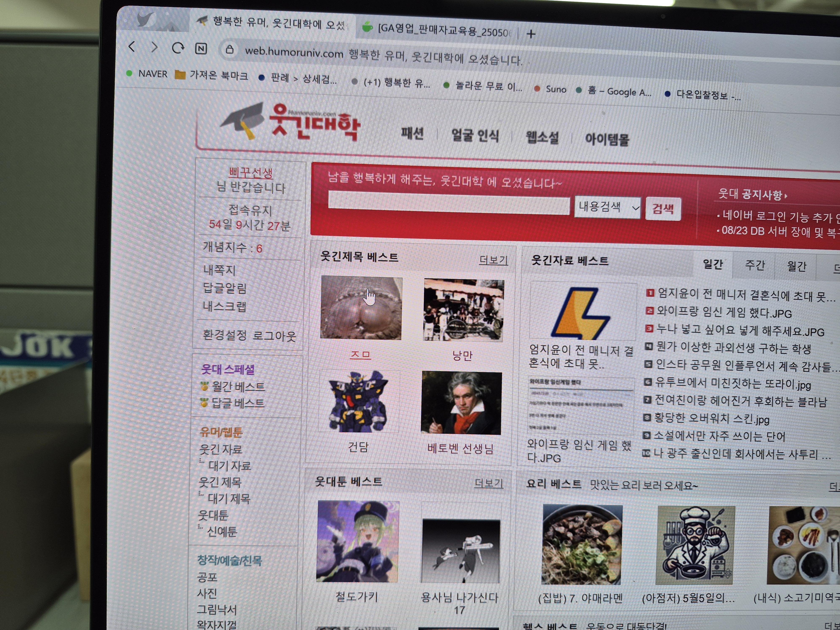Click the 삐꾸선생 username link

[x=251, y=173]
